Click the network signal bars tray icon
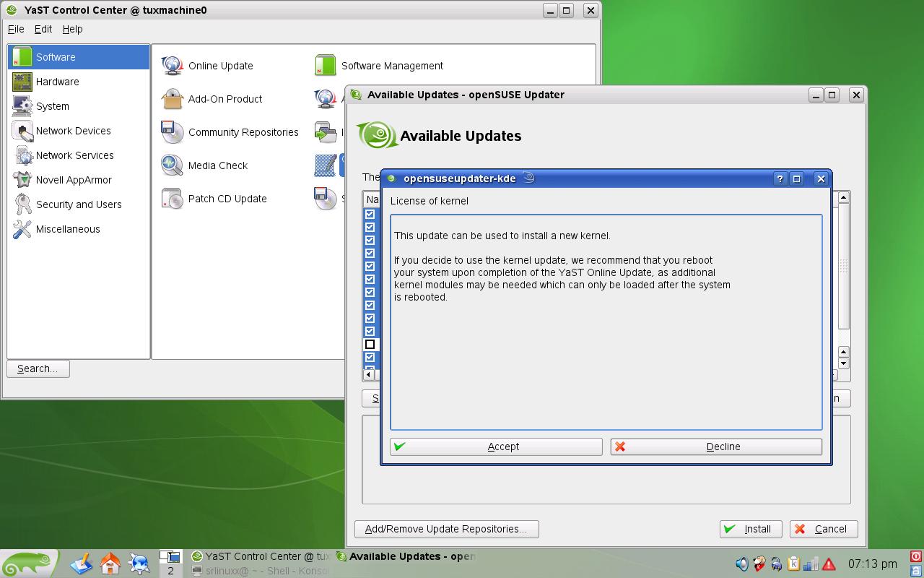This screenshot has height=578, width=924. tap(811, 564)
